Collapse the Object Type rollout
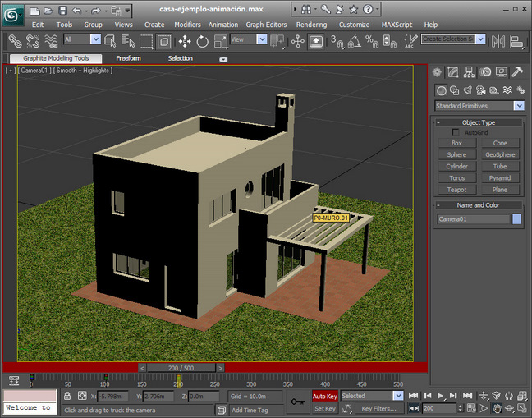 pos(438,122)
